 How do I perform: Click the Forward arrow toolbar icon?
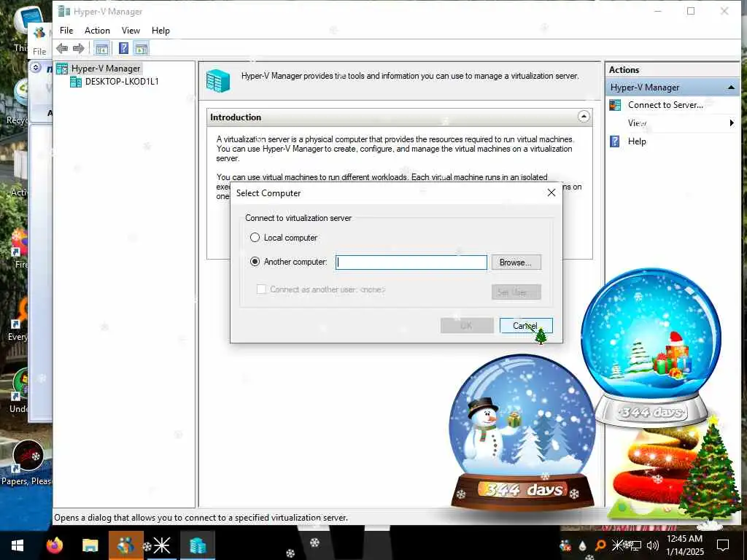tap(79, 48)
